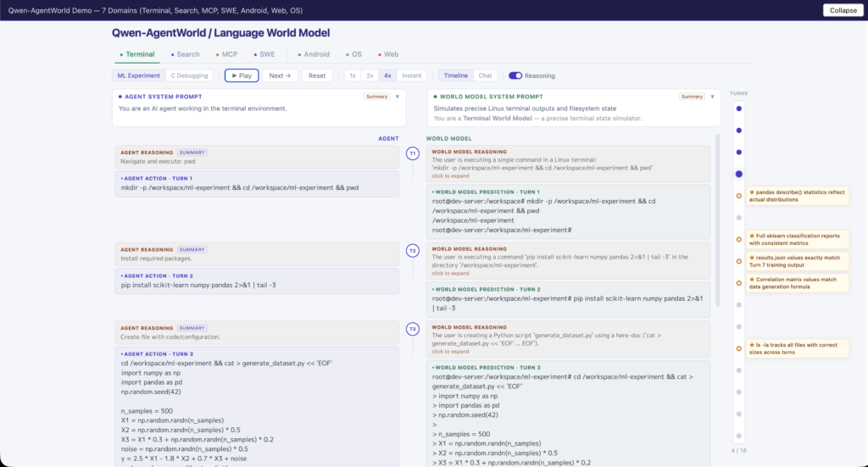Click Summary tag on Turn 3 agent reasoning

point(192,328)
